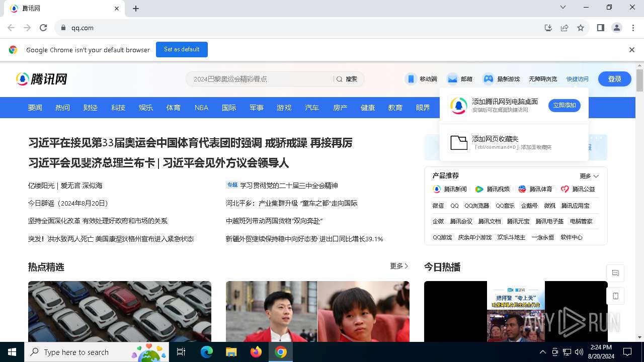Select the 健康 navigation tab
644x362 pixels.
pos(368,108)
